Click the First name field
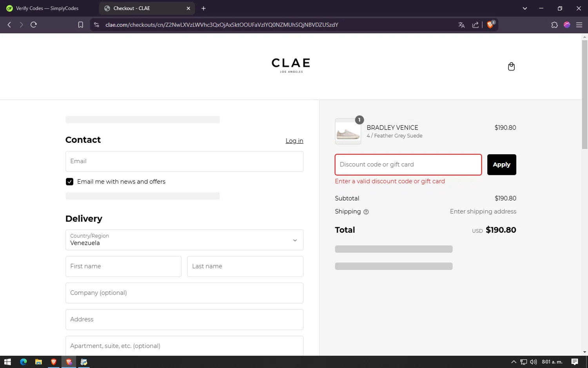Viewport: 588px width, 368px height. pos(123,266)
